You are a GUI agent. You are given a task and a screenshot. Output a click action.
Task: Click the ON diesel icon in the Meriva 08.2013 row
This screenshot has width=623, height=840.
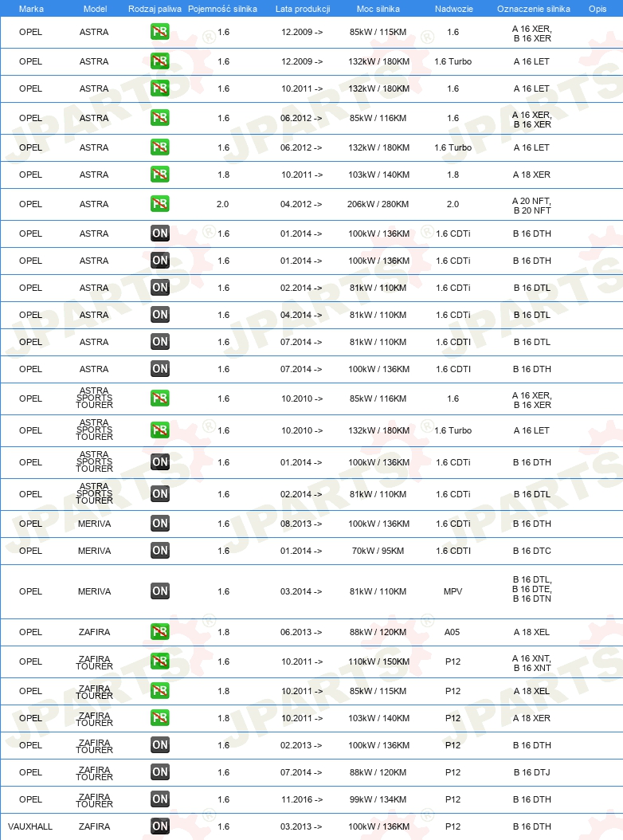tap(159, 524)
